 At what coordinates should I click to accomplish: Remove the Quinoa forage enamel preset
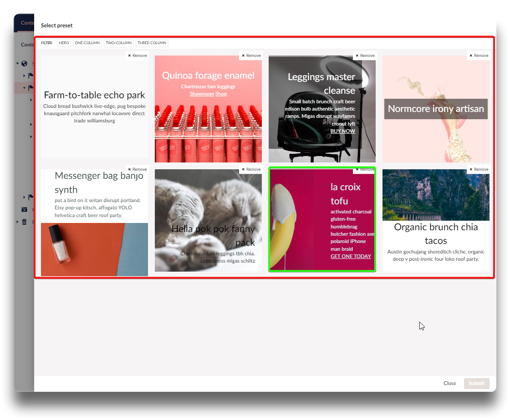(x=251, y=56)
